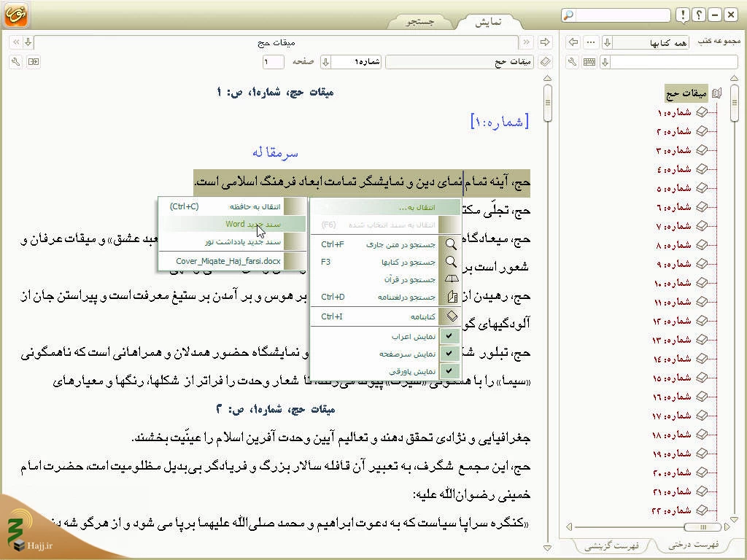Click the down arrow beside the « button
This screenshot has height=560, width=747.
tap(28, 42)
